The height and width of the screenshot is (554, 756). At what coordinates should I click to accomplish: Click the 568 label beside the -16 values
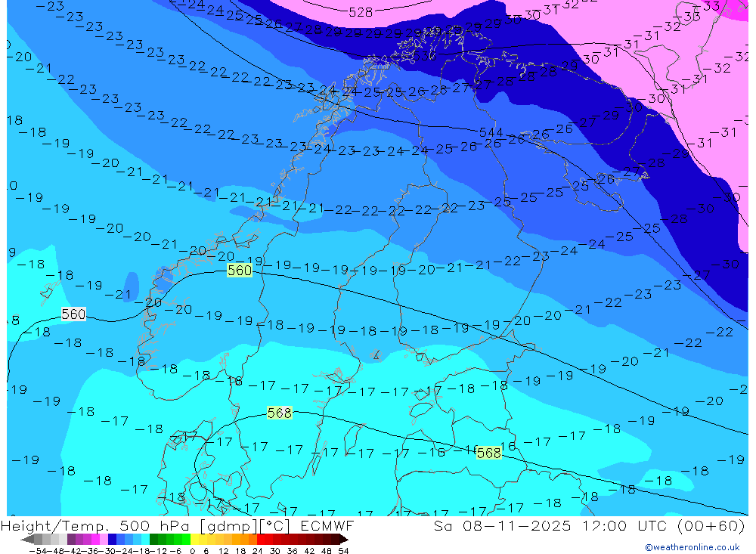tap(488, 453)
